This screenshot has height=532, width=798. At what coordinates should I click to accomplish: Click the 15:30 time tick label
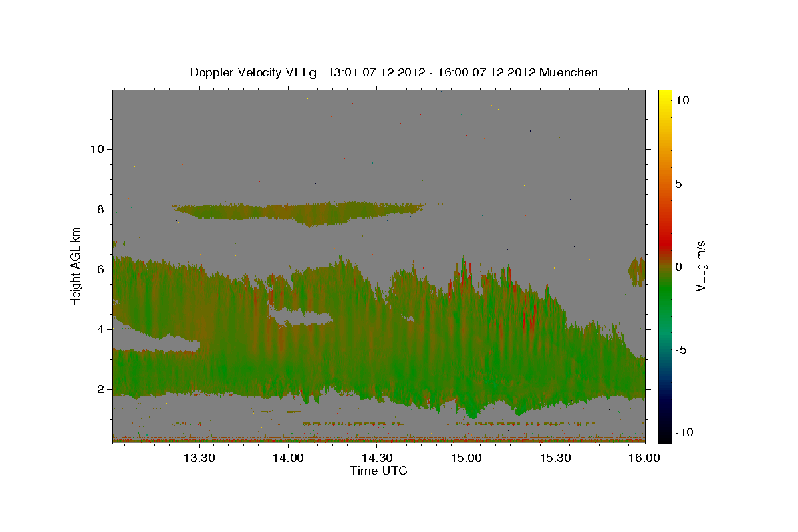[555, 458]
